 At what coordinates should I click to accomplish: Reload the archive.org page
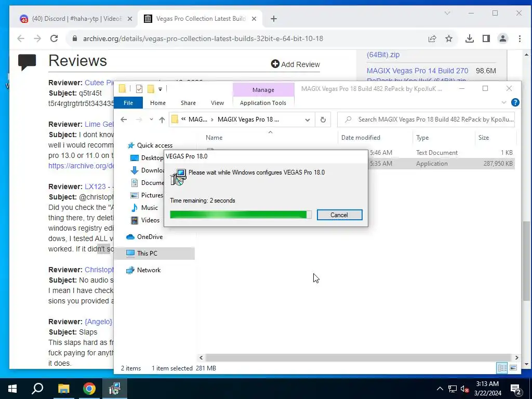click(x=54, y=38)
